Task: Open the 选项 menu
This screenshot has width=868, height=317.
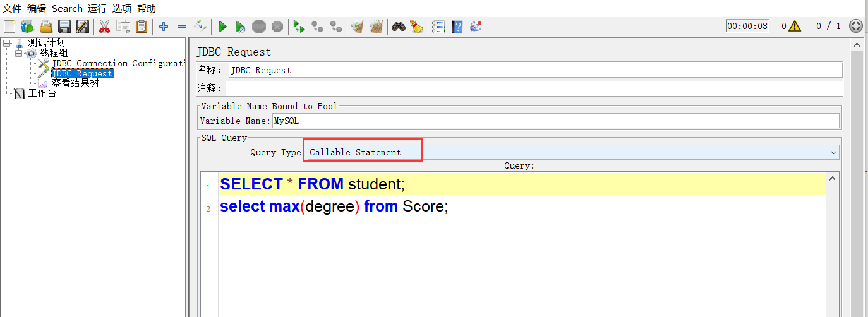Action: [x=122, y=8]
